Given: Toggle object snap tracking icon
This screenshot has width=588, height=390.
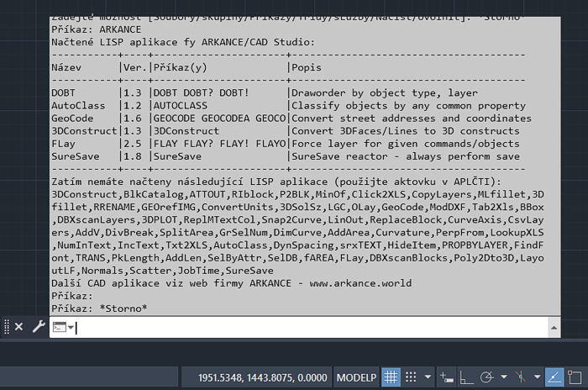Looking at the screenshot, I should [554, 377].
